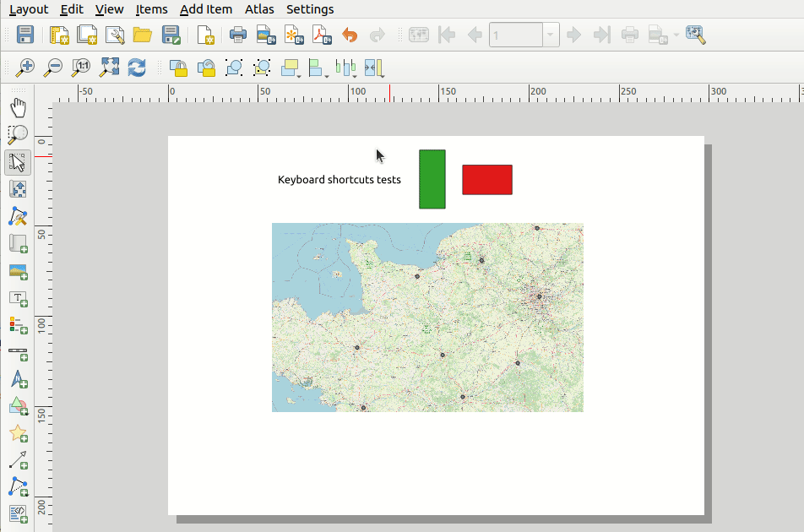The image size is (804, 532).
Task: Select the Add Legend tool
Action: [18, 325]
